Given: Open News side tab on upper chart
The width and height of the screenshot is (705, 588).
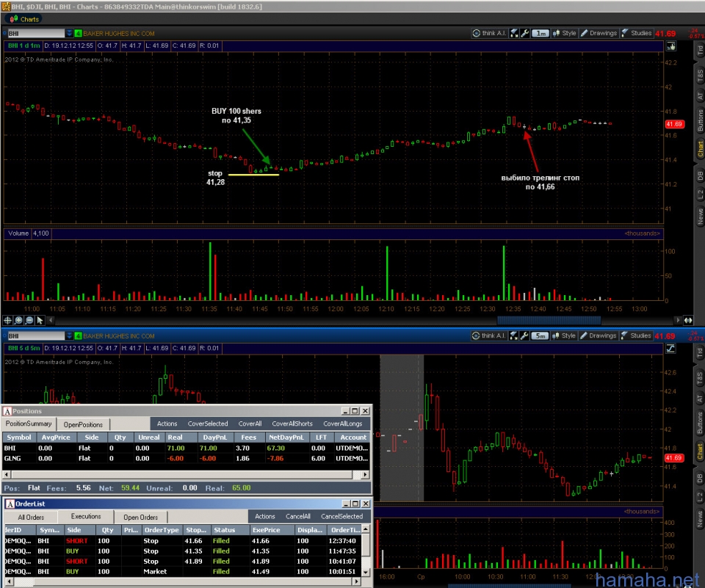Looking at the screenshot, I should (700, 217).
